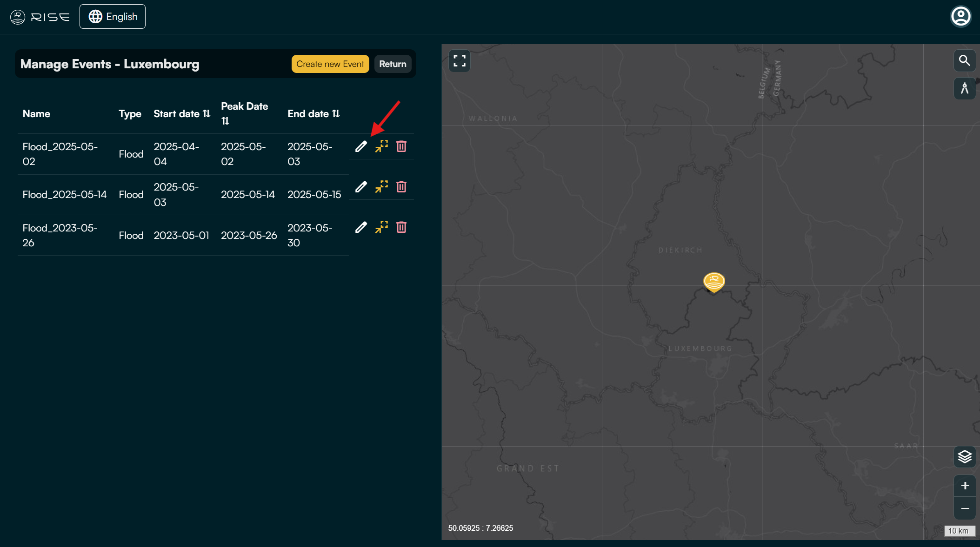Zoom to the Flood_2025-05-02 event area
This screenshot has width=980, height=547.
point(381,146)
